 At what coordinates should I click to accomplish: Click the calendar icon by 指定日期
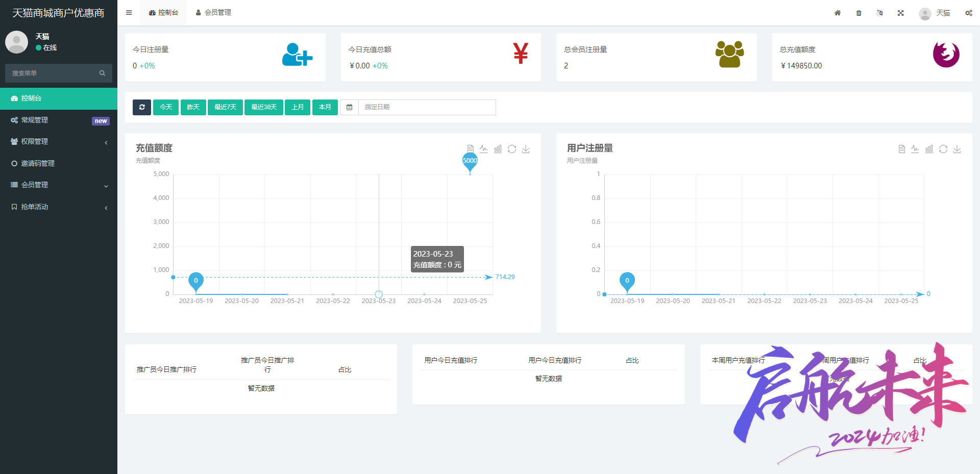point(349,107)
